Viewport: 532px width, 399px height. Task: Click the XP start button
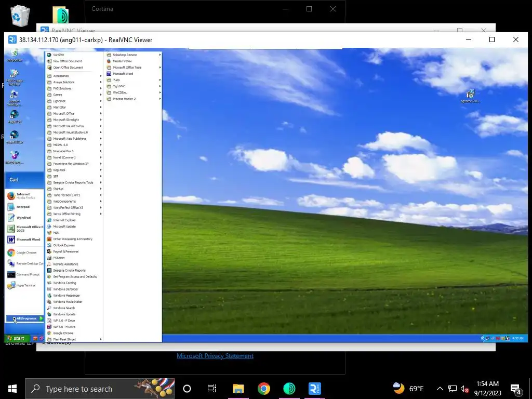tap(17, 338)
